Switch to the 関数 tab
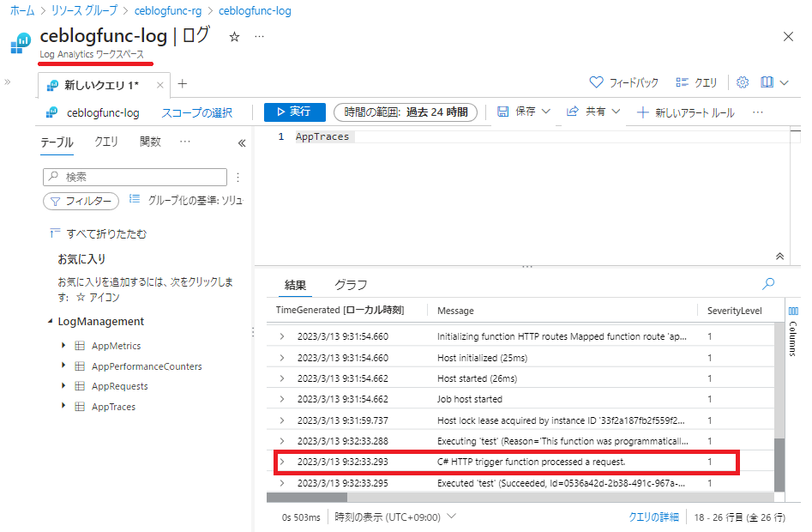 point(150,142)
